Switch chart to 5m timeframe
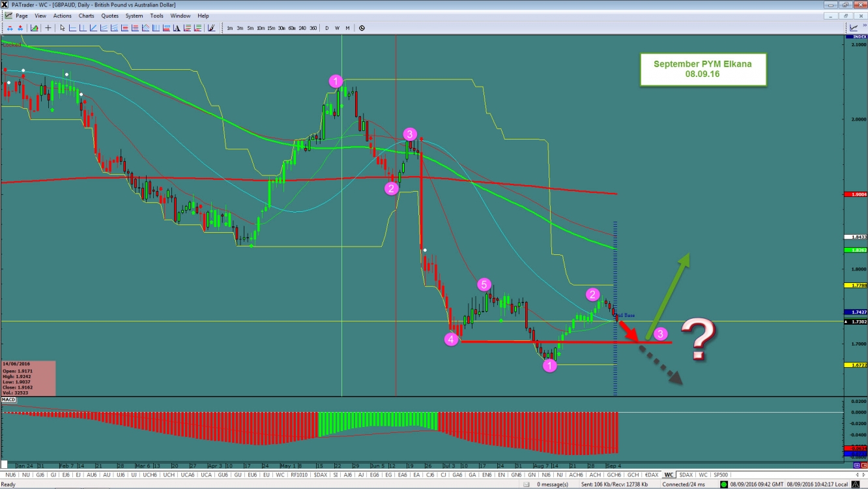Viewport: 868px width, 489px height. point(250,28)
